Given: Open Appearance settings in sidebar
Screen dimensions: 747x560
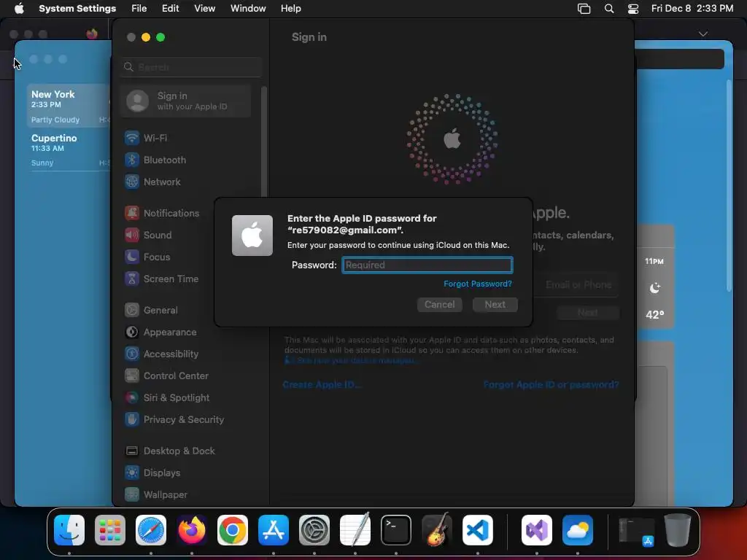Looking at the screenshot, I should tap(160, 332).
